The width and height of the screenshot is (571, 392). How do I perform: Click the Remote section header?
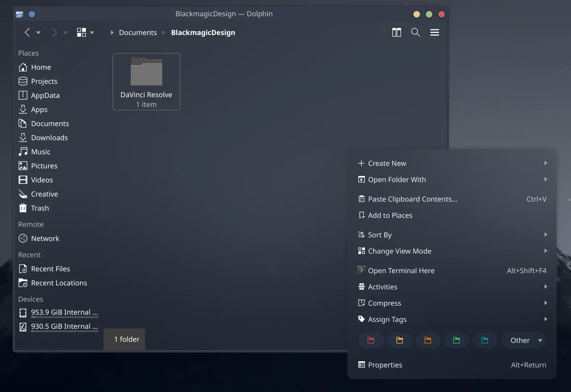pos(31,224)
